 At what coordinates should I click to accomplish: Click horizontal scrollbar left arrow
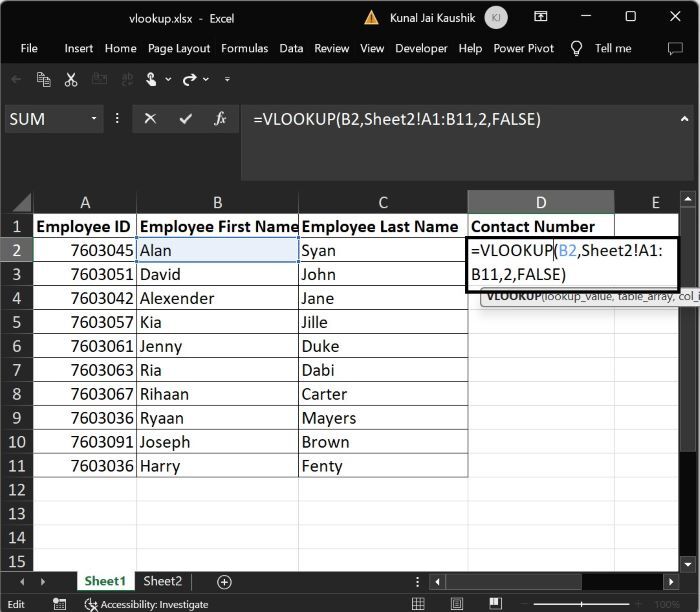pyautogui.click(x=437, y=582)
